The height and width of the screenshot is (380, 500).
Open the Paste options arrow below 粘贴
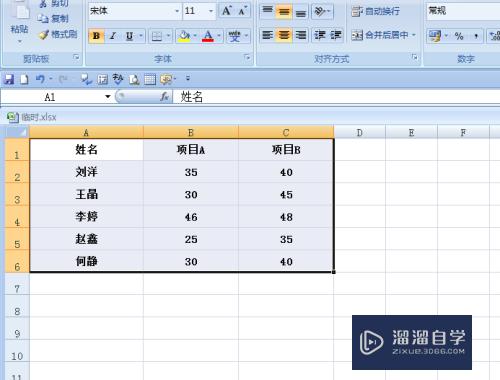[x=19, y=41]
